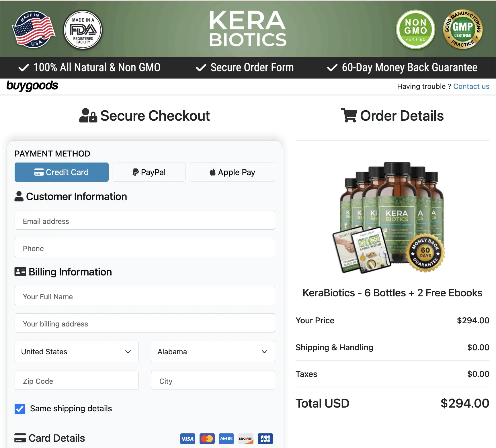Open the Contact us link
The height and width of the screenshot is (448, 496).
(471, 86)
